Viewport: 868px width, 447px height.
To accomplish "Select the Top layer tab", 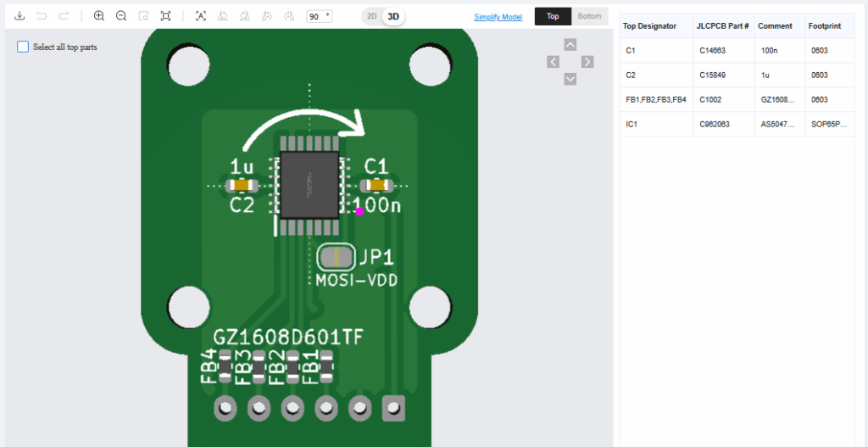I will 553,16.
